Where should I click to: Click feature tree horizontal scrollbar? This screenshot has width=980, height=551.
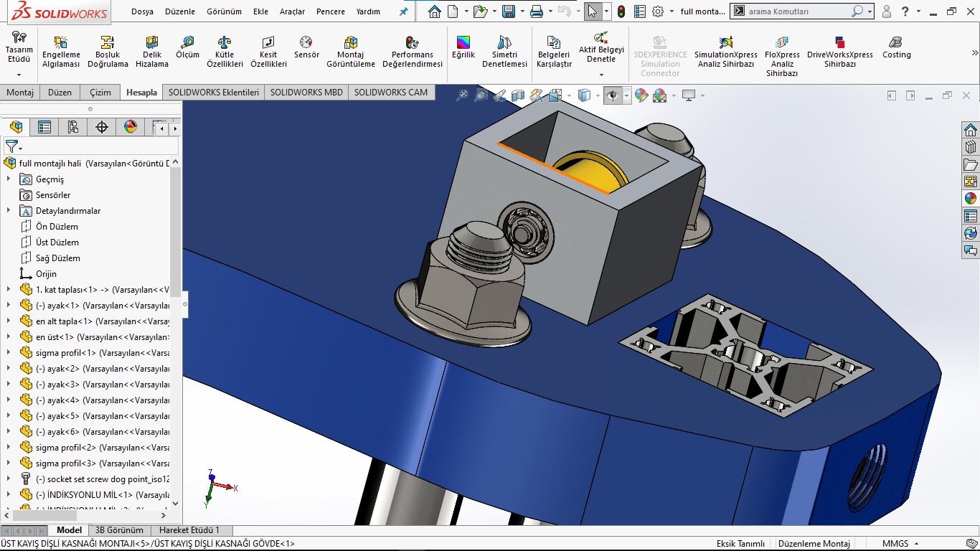click(x=43, y=515)
